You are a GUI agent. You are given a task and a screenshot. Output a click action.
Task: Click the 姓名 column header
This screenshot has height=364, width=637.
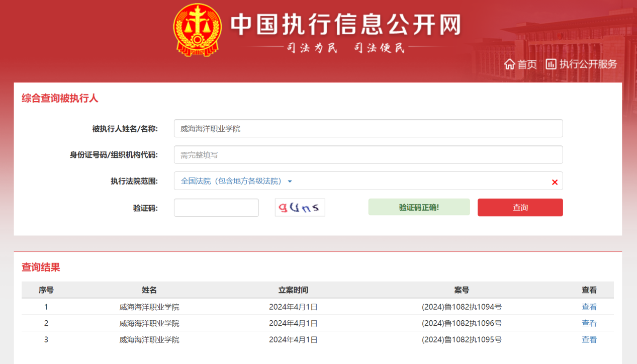(x=149, y=290)
